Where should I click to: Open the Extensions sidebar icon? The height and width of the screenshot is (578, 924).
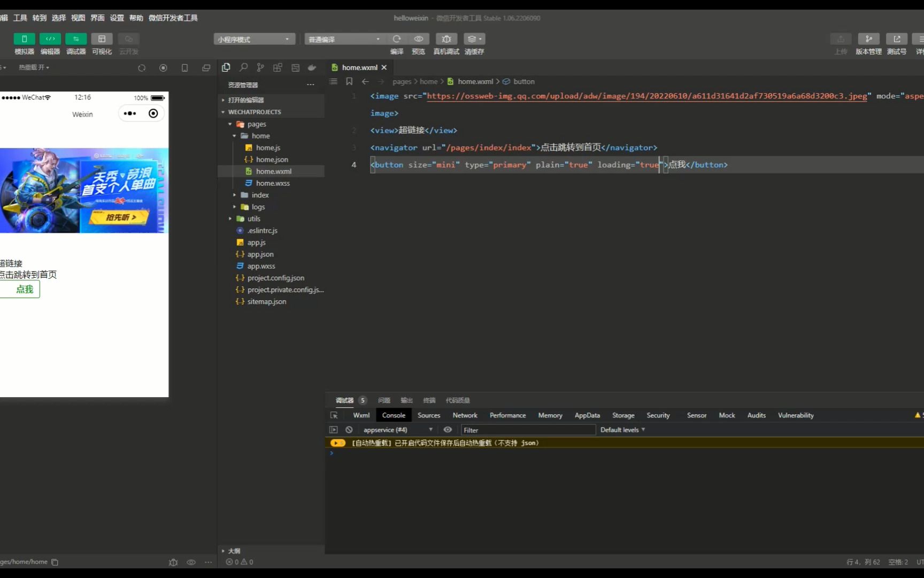pyautogui.click(x=278, y=67)
